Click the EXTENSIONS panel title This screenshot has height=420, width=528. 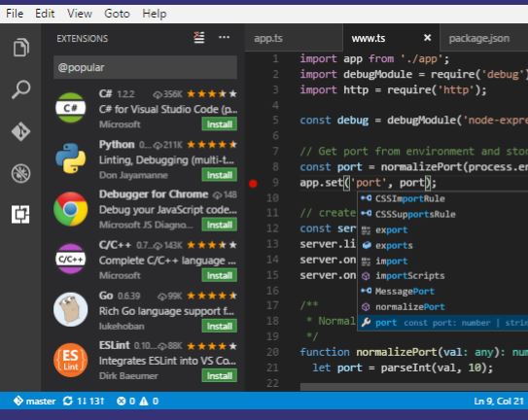pos(82,38)
